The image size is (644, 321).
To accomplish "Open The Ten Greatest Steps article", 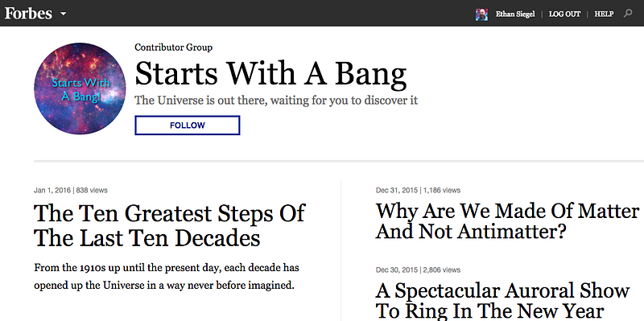I will click(x=169, y=225).
